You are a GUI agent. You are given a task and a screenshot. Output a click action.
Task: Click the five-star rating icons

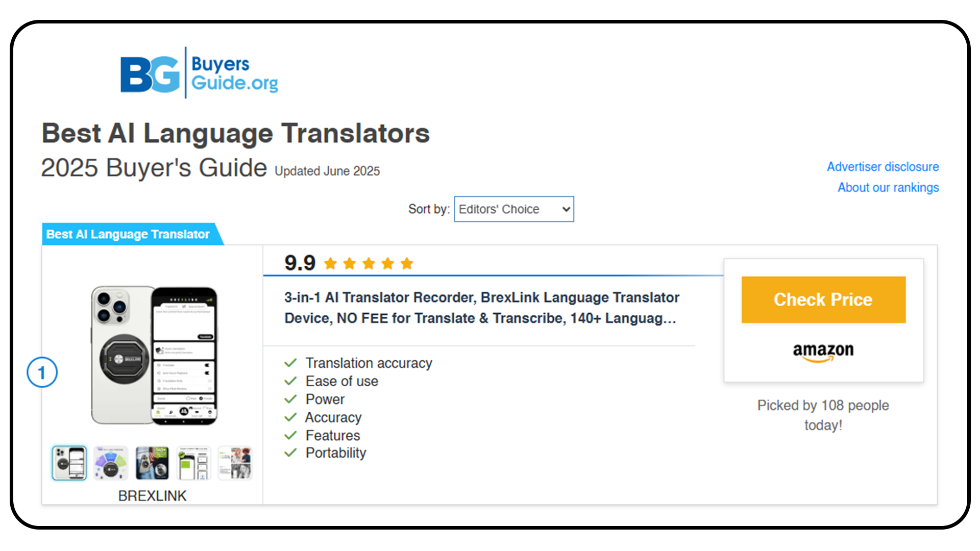(x=369, y=264)
